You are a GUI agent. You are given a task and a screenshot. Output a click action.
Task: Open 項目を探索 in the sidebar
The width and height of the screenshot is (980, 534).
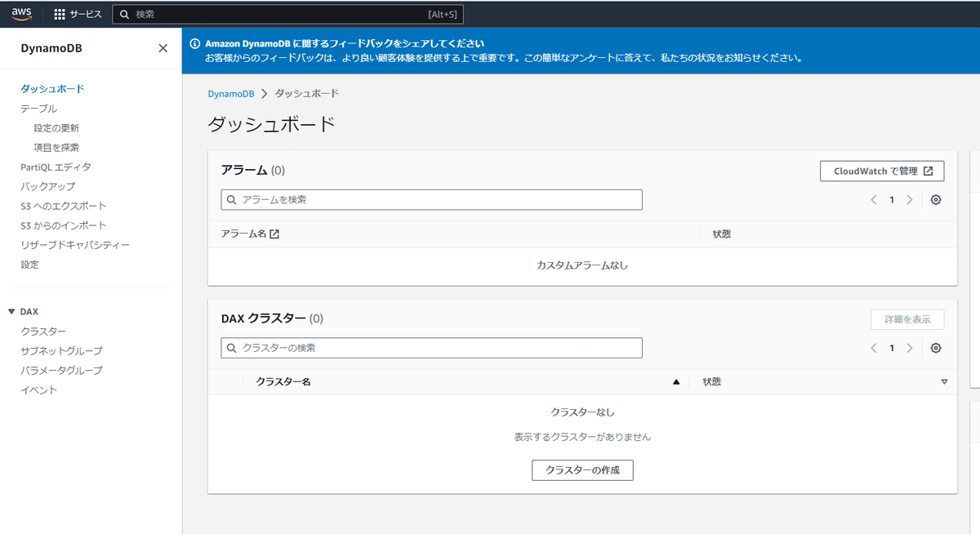coord(56,148)
